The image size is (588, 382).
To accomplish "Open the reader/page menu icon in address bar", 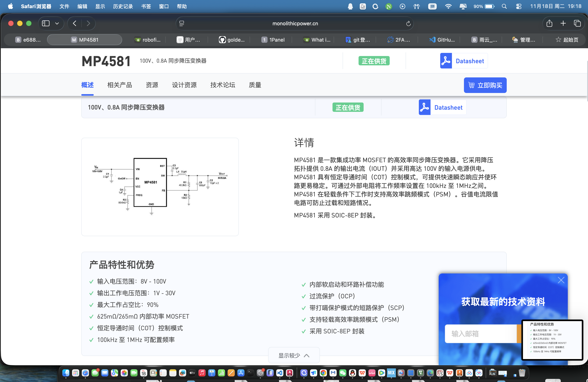I will pos(182,24).
